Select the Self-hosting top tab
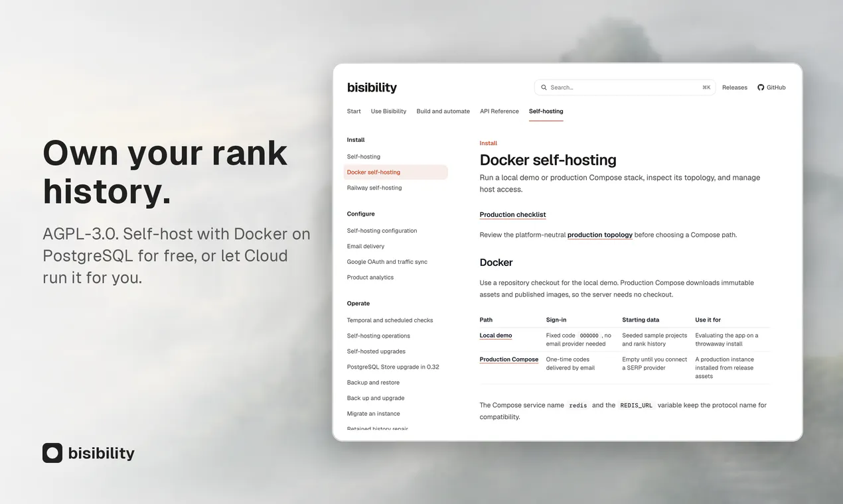Viewport: 843px width, 504px height. pyautogui.click(x=546, y=111)
